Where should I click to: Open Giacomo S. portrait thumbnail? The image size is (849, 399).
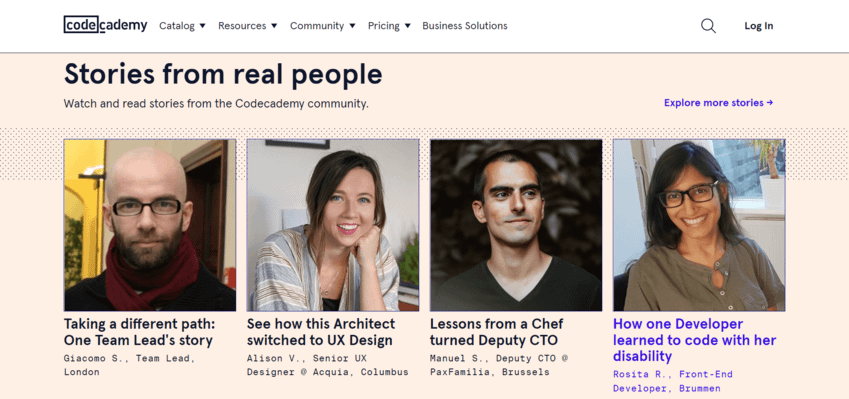[150, 225]
